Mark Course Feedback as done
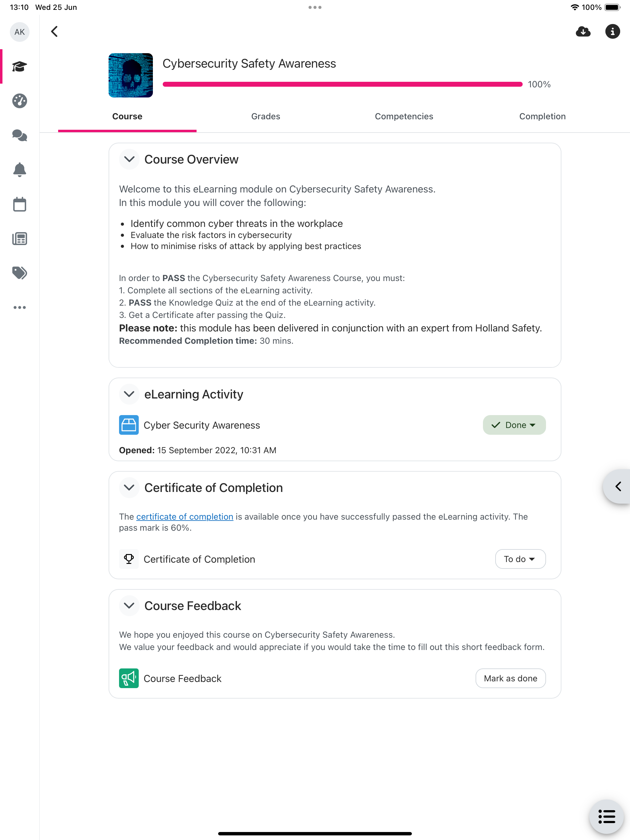Viewport: 630px width, 840px height. (x=510, y=678)
